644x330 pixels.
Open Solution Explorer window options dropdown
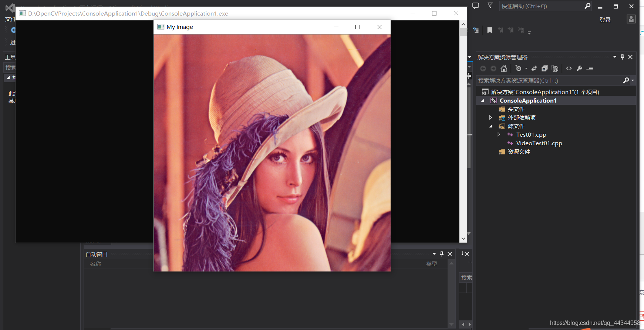point(615,57)
